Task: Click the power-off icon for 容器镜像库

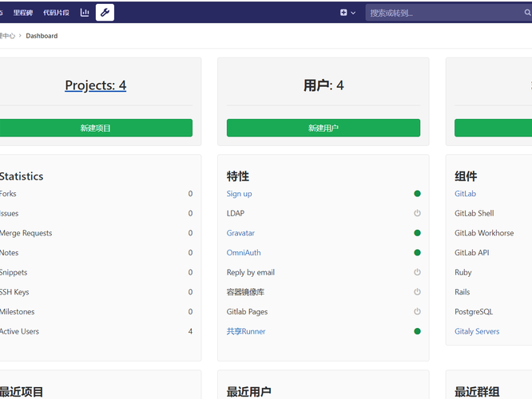Action: (x=417, y=291)
